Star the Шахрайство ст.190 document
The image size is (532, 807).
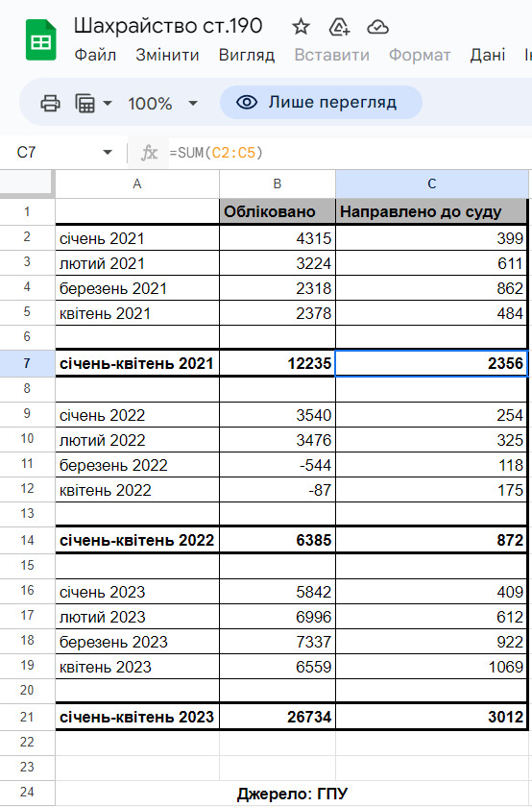tap(301, 27)
